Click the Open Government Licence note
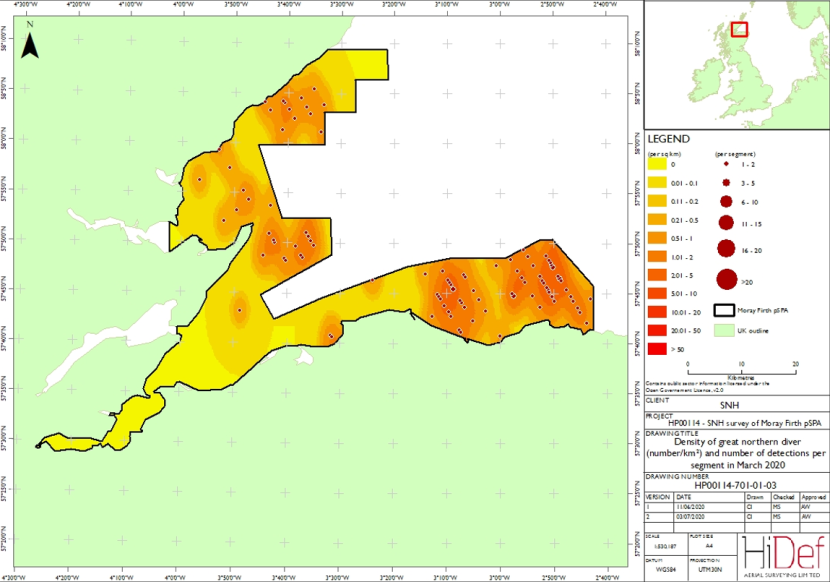830x582 pixels. click(708, 386)
